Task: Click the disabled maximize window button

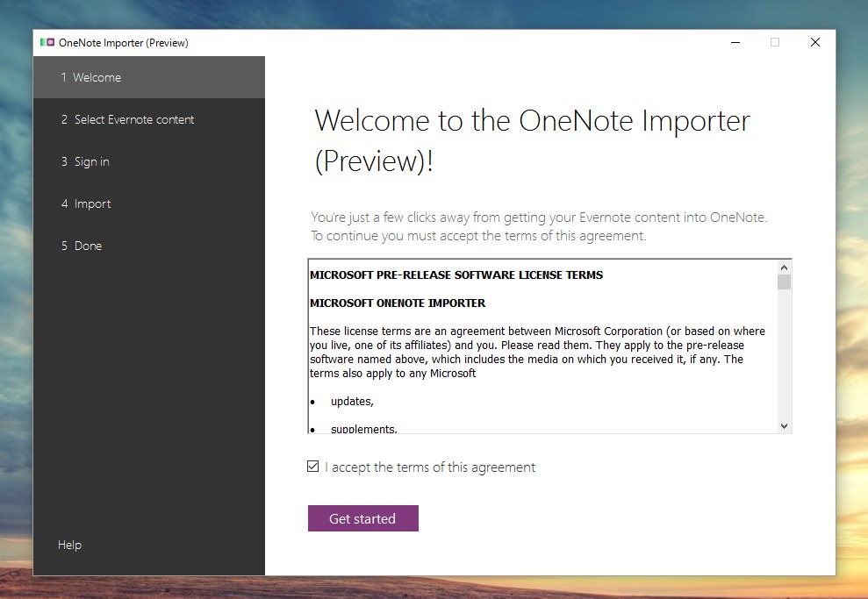Action: 775,43
